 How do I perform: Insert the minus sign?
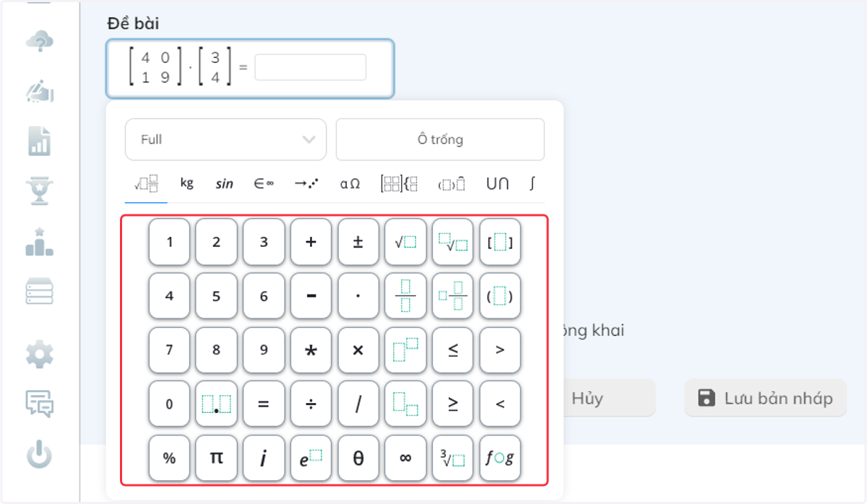pyautogui.click(x=311, y=296)
